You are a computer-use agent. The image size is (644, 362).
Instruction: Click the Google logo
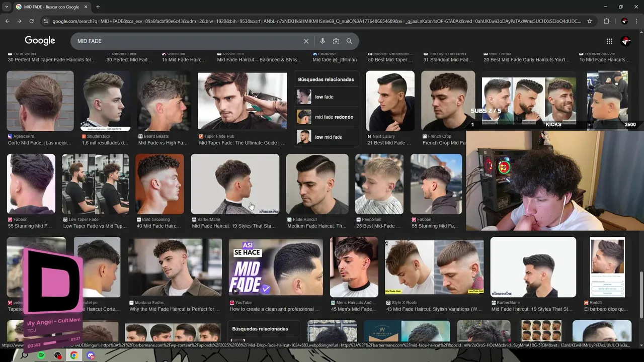pyautogui.click(x=40, y=41)
